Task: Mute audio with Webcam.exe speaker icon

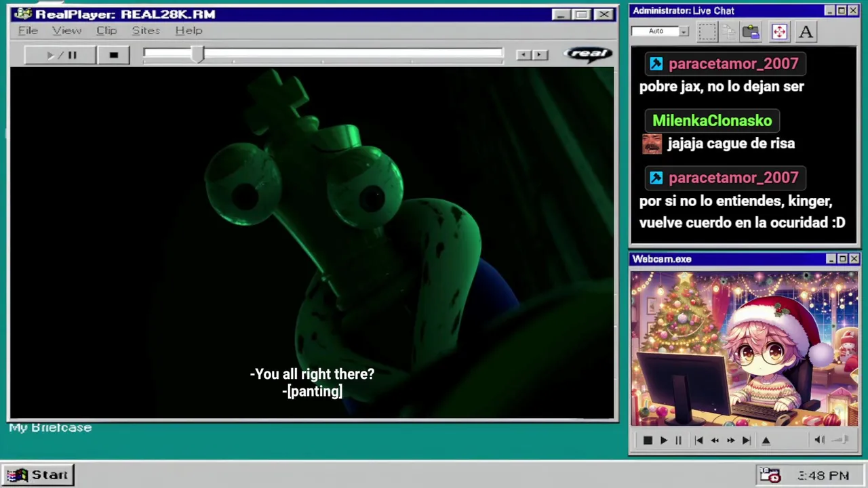Action: 819,440
